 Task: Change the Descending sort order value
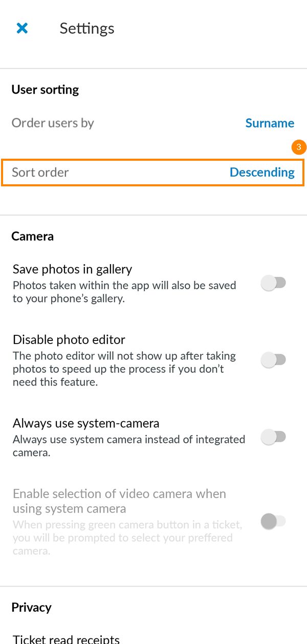click(262, 173)
